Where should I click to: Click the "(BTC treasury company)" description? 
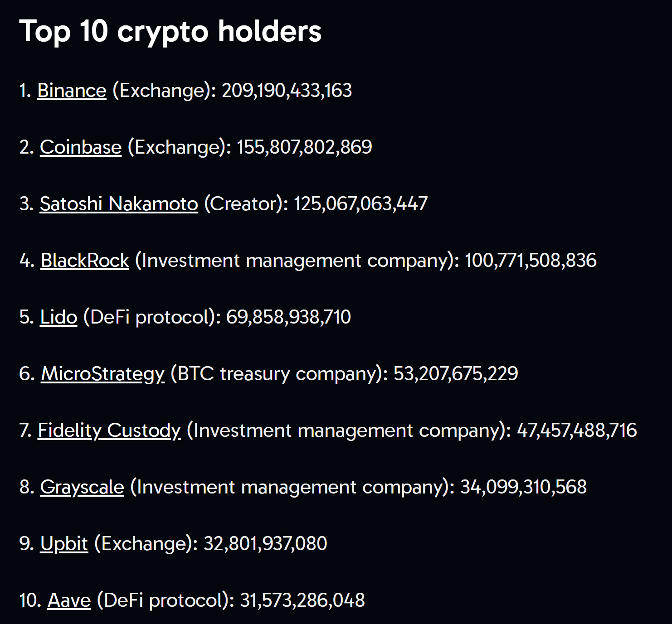coord(279,374)
